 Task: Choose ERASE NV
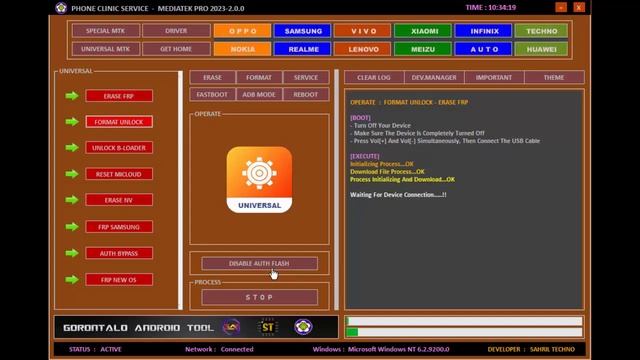point(119,200)
